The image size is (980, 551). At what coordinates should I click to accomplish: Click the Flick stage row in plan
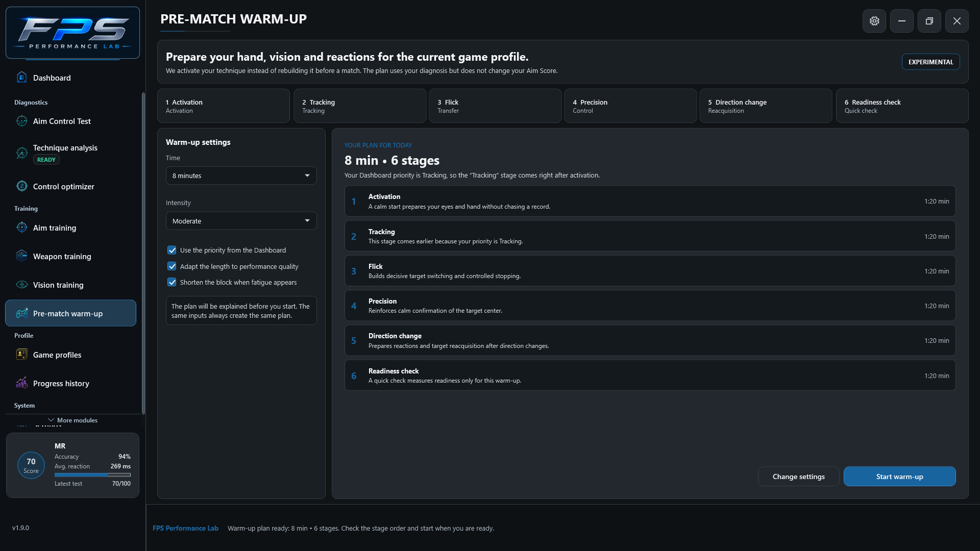[650, 271]
